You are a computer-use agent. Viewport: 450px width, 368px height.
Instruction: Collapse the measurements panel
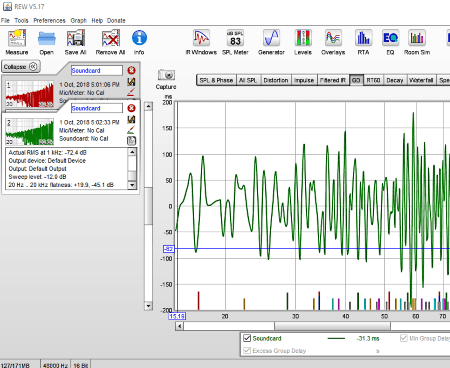[x=21, y=67]
